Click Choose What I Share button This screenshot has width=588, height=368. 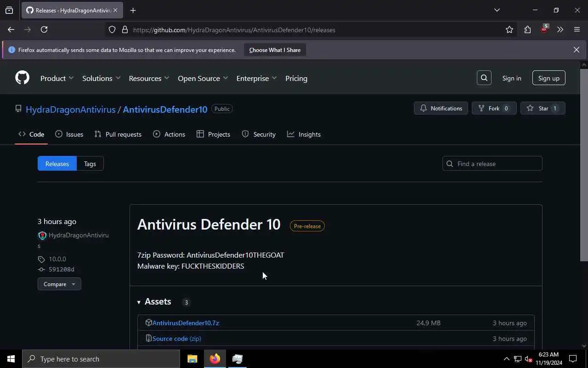coord(275,50)
